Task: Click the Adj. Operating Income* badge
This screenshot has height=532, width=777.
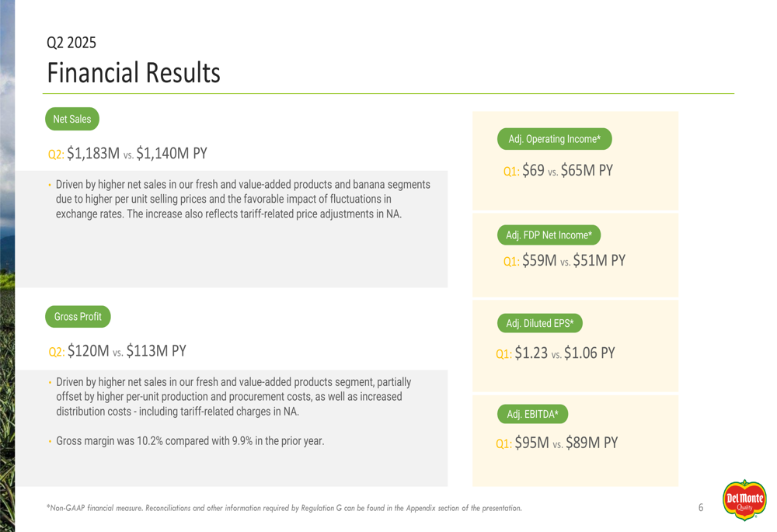Action: pos(555,139)
